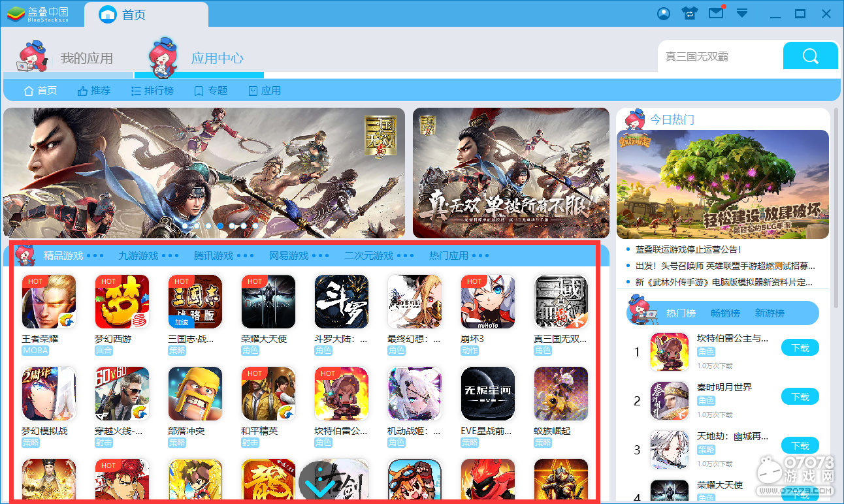
Task: Open the 专题 navigation item
Action: click(x=210, y=91)
